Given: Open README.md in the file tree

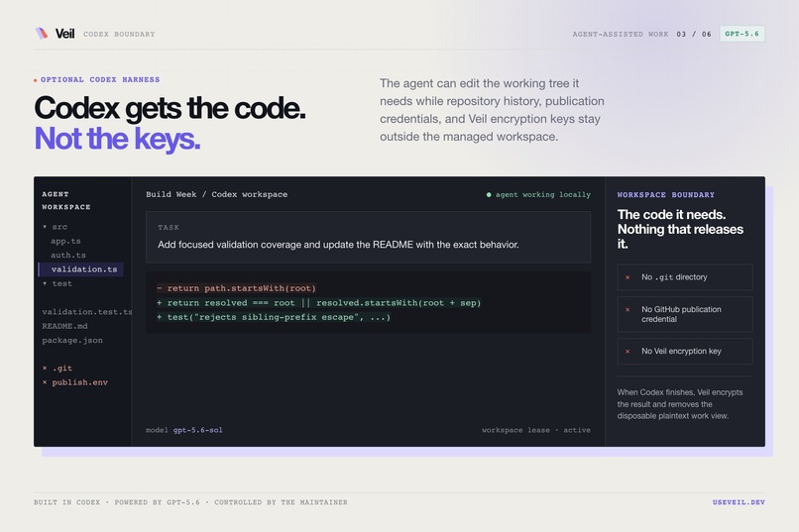Looking at the screenshot, I should click(x=64, y=326).
